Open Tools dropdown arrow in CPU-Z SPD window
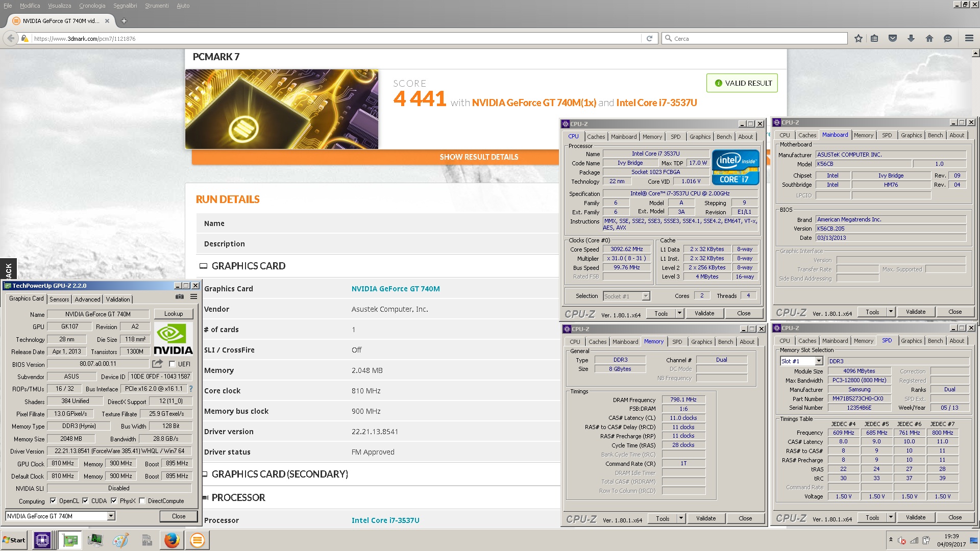Image resolution: width=980 pixels, height=551 pixels. (x=891, y=517)
